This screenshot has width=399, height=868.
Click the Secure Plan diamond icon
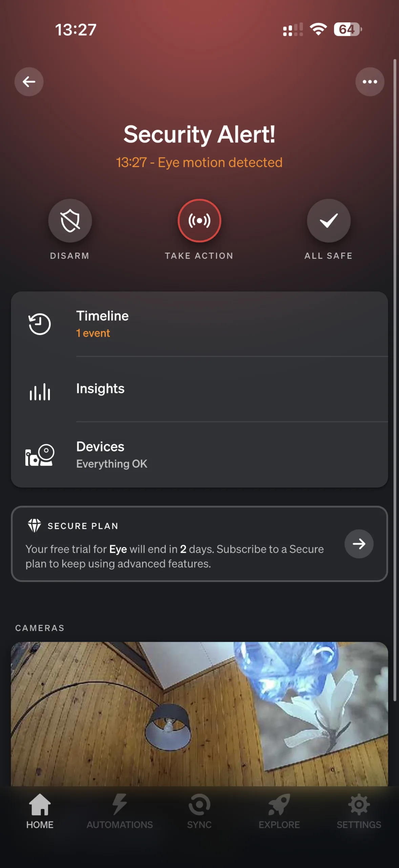34,526
